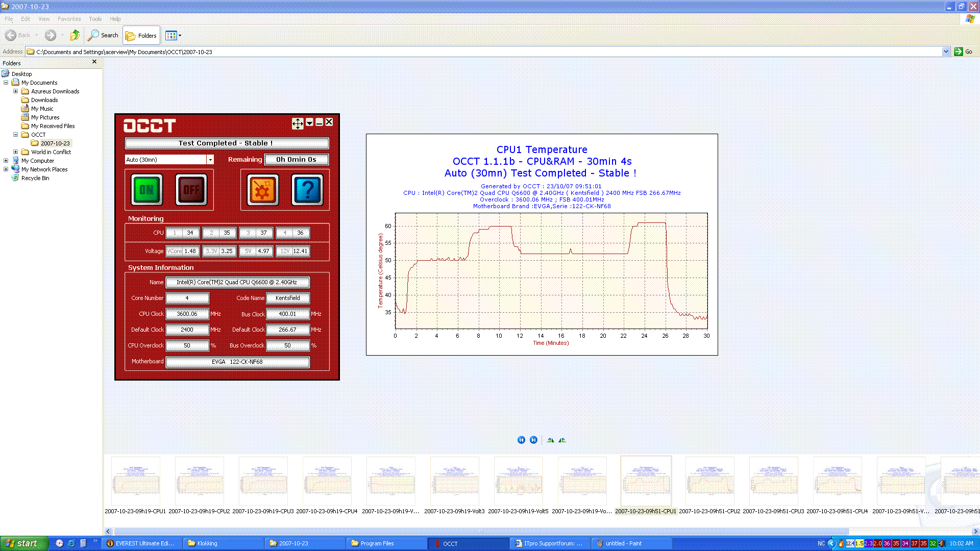
Task: Open the Search pane
Action: [x=103, y=35]
